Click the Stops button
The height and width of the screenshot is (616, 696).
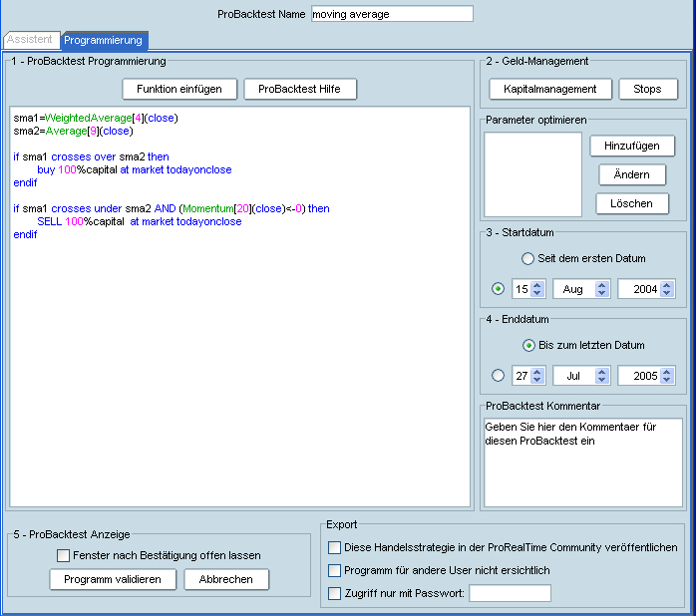pyautogui.click(x=647, y=89)
